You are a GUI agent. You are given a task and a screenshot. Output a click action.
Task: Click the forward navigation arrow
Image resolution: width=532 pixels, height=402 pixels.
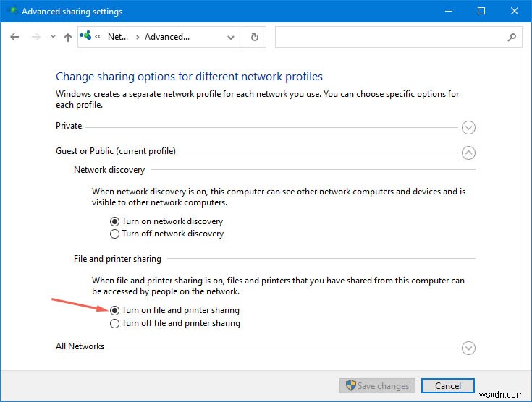35,37
